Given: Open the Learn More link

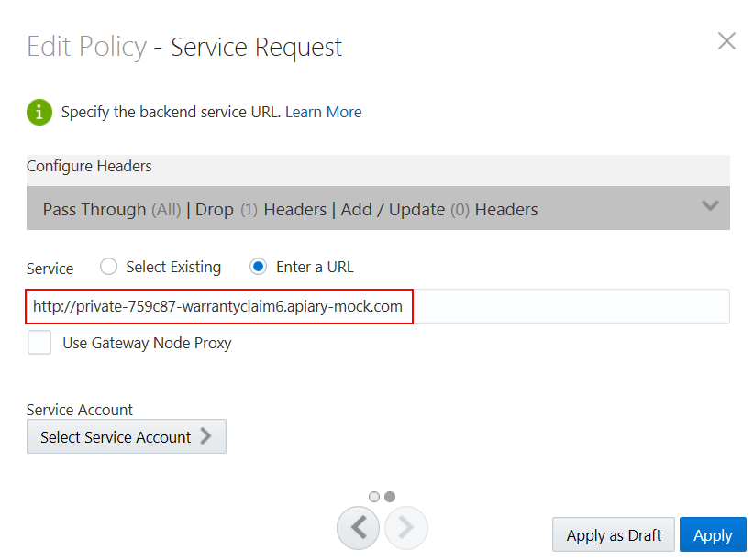Looking at the screenshot, I should pyautogui.click(x=323, y=111).
